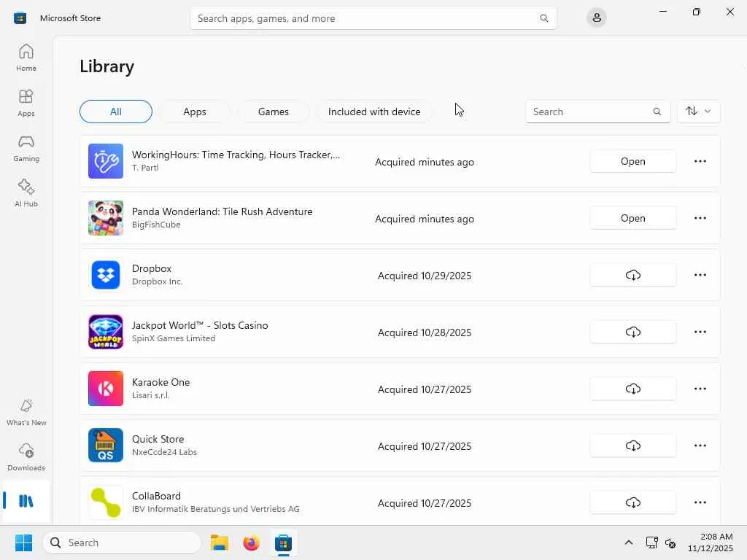Open the AI Hub
This screenshot has height=560, width=747.
pyautogui.click(x=26, y=193)
